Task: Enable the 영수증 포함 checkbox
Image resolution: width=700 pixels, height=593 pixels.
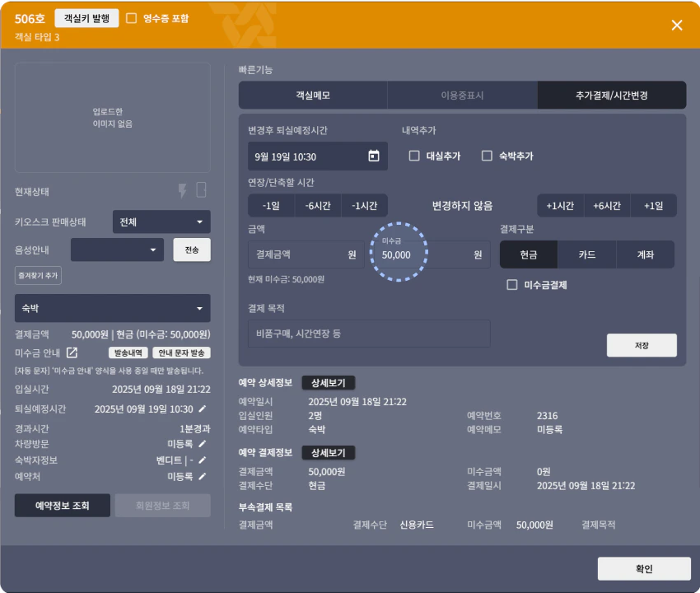Action: coord(131,18)
